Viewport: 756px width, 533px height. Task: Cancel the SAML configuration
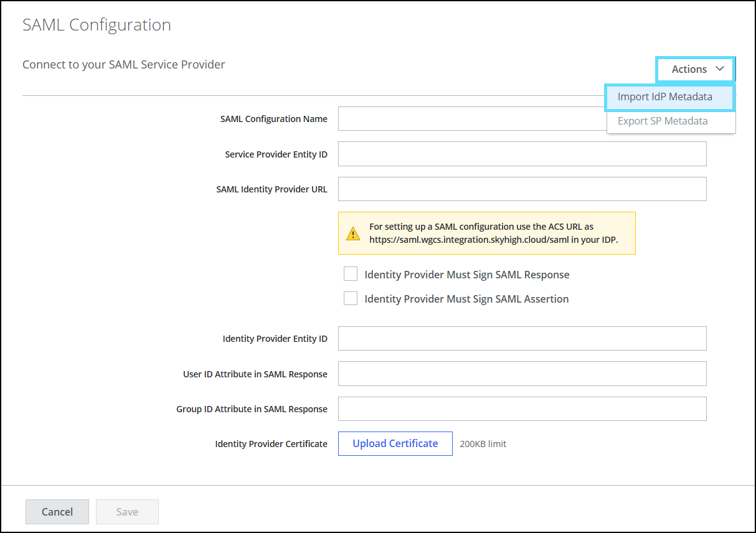point(57,512)
